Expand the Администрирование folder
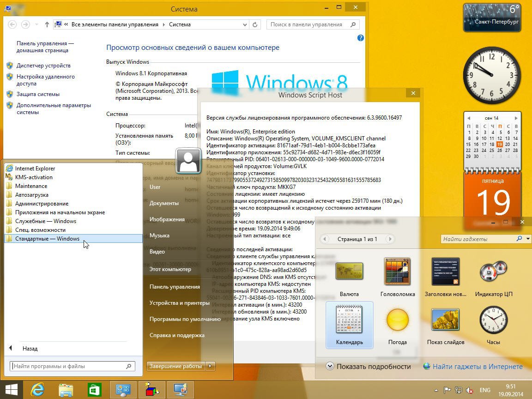This screenshot has height=399, width=532. pyautogui.click(x=73, y=204)
